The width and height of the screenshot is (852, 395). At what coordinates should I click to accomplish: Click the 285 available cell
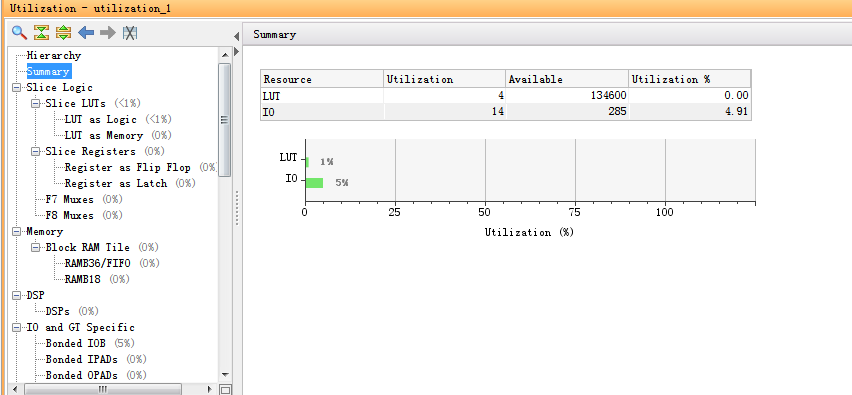567,111
